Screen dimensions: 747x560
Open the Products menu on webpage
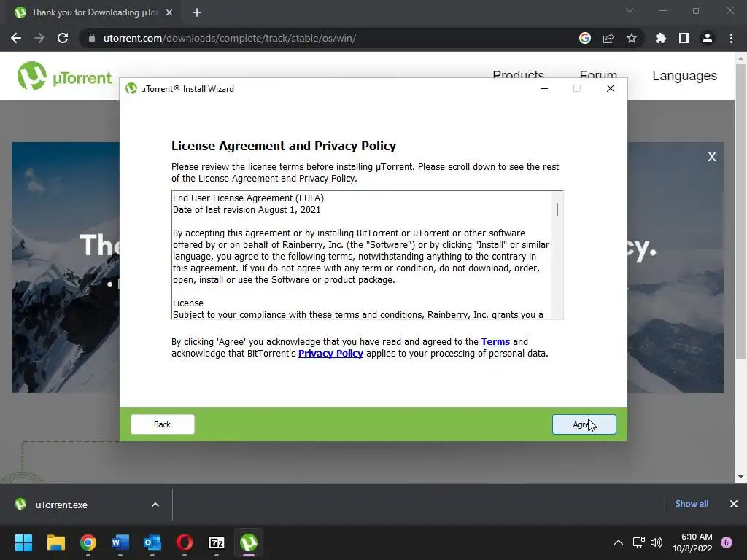point(519,74)
